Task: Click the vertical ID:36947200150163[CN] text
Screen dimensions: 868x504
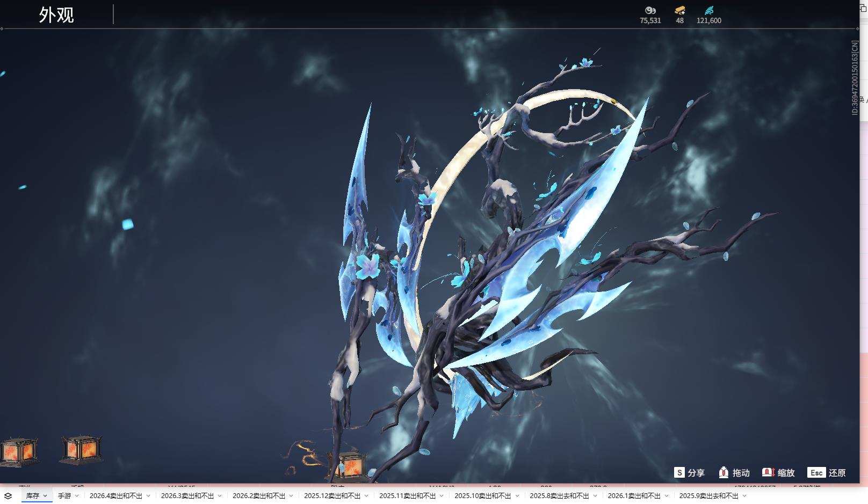Action: pos(855,77)
